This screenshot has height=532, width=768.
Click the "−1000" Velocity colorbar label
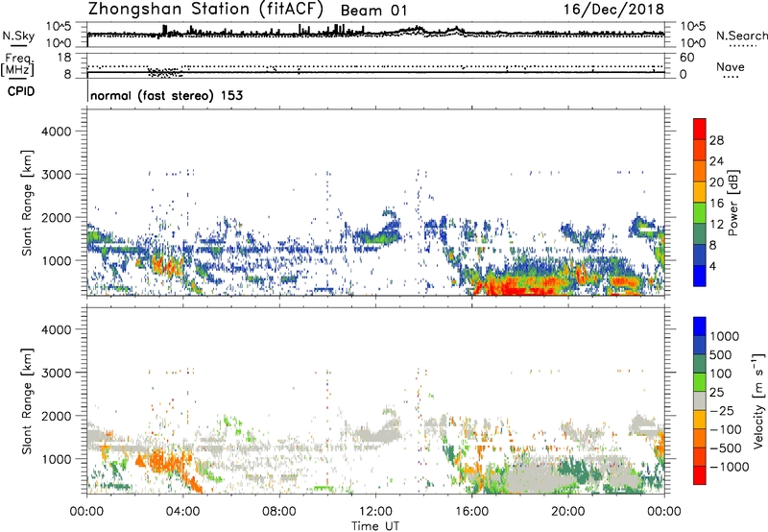tap(729, 467)
